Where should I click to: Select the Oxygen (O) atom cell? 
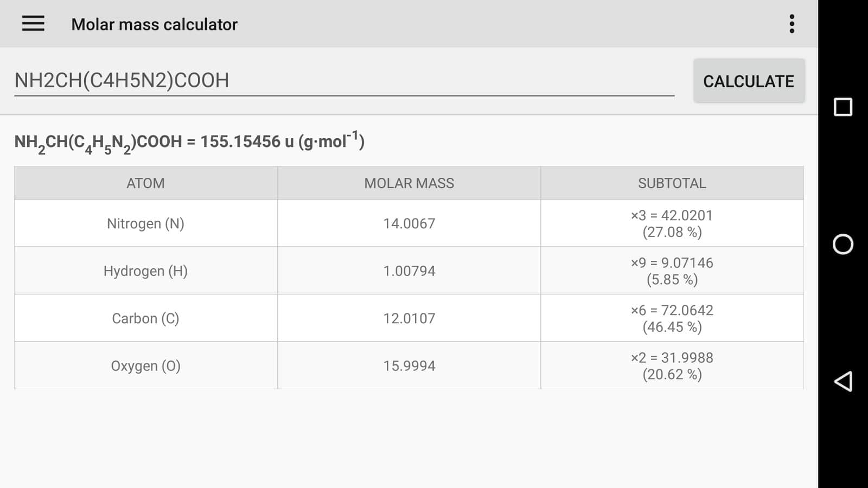click(145, 366)
